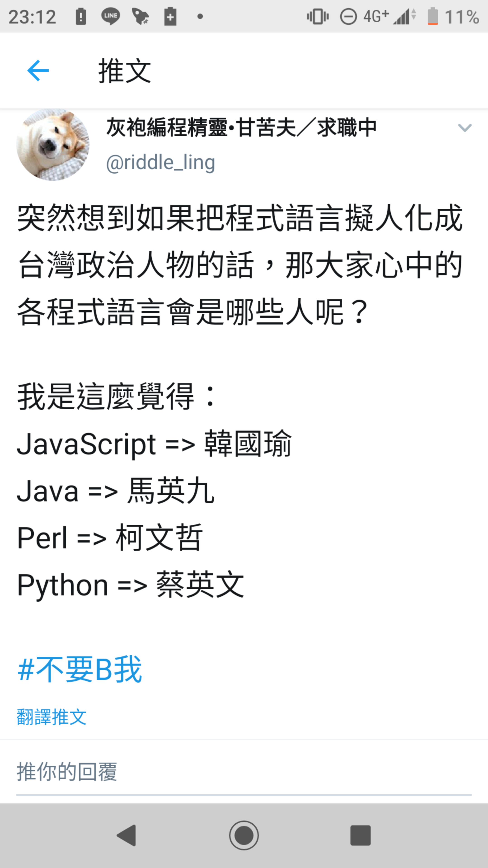This screenshot has height=868, width=488.
Task: Open the #不要B我 hashtag
Action: [80, 669]
